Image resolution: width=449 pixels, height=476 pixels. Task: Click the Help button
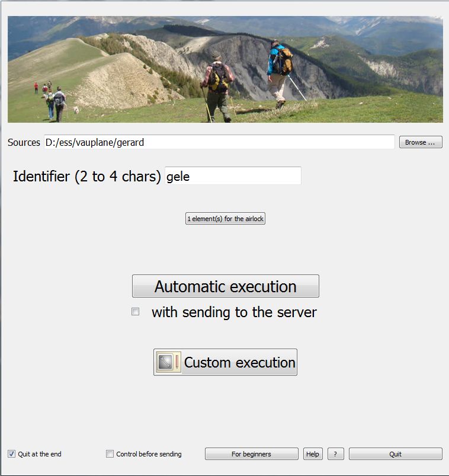tap(313, 454)
